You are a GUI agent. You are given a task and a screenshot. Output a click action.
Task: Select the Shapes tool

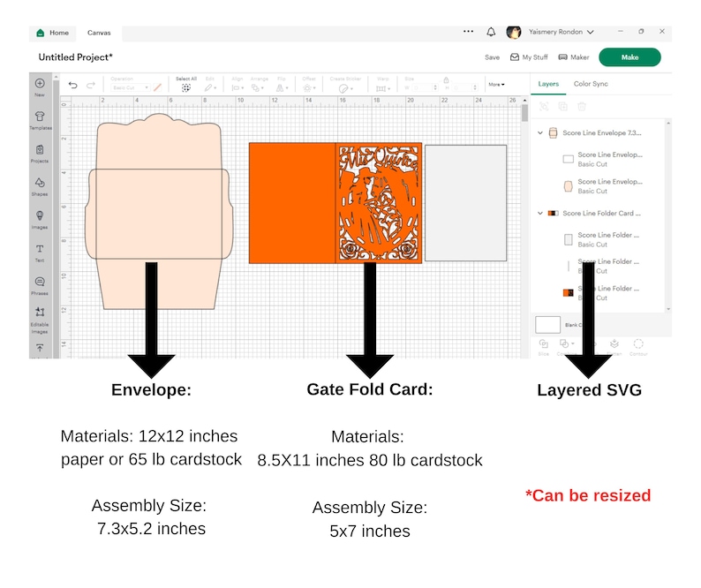[40, 186]
